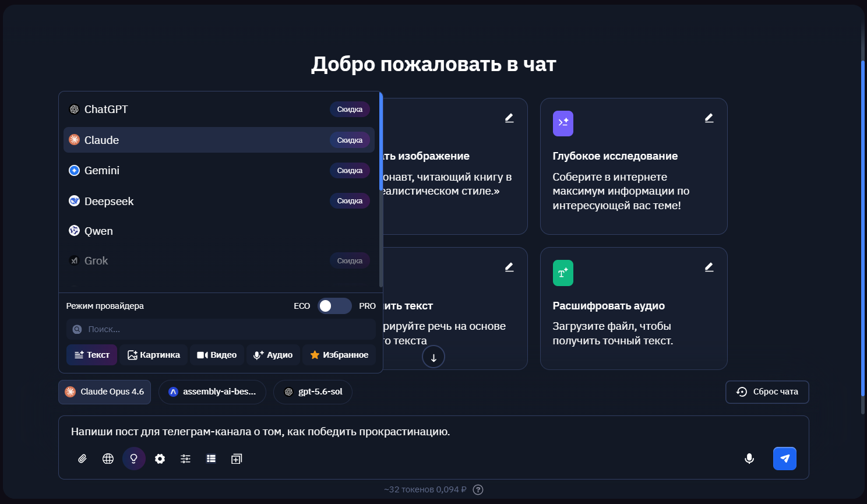867x504 pixels.
Task: Edit the Расшифровать аудио card with its pencil
Action: pos(709,267)
